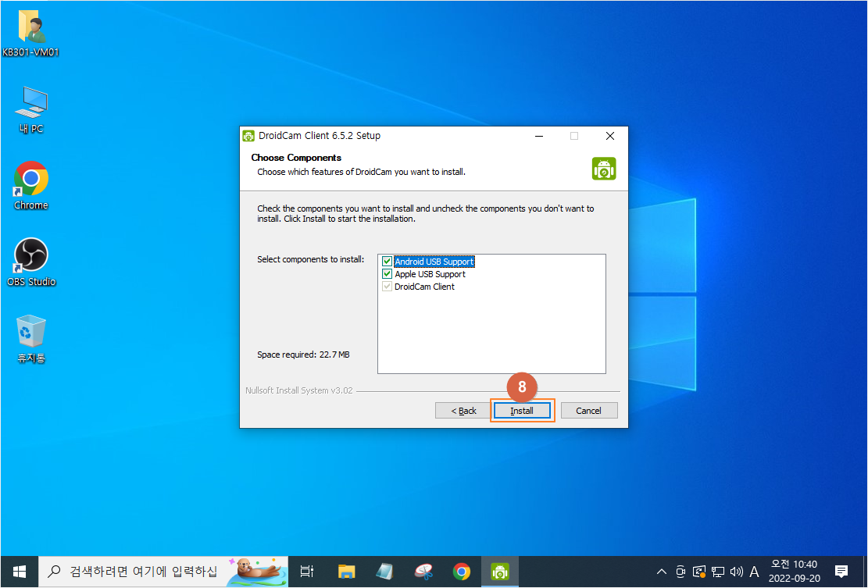This screenshot has width=868, height=588.
Task: Open Snipping Tool from the taskbar
Action: pyautogui.click(x=423, y=572)
